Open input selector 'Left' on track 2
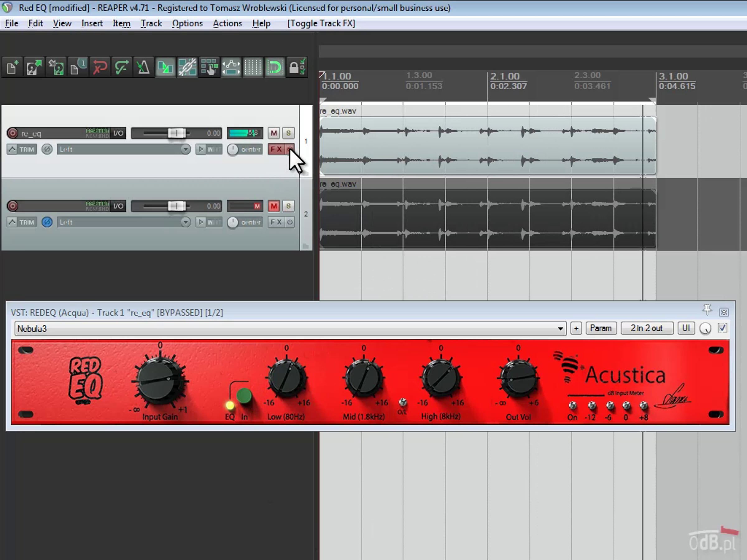The width and height of the screenshot is (747, 560). [x=124, y=222]
